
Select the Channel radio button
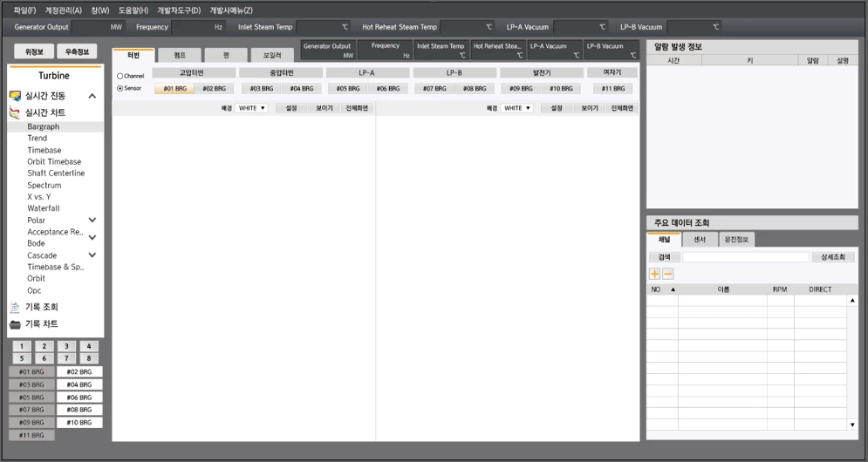pos(120,76)
